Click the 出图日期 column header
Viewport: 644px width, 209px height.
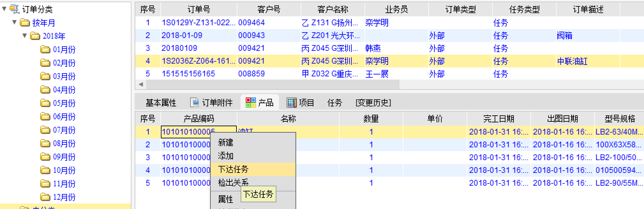(x=562, y=119)
